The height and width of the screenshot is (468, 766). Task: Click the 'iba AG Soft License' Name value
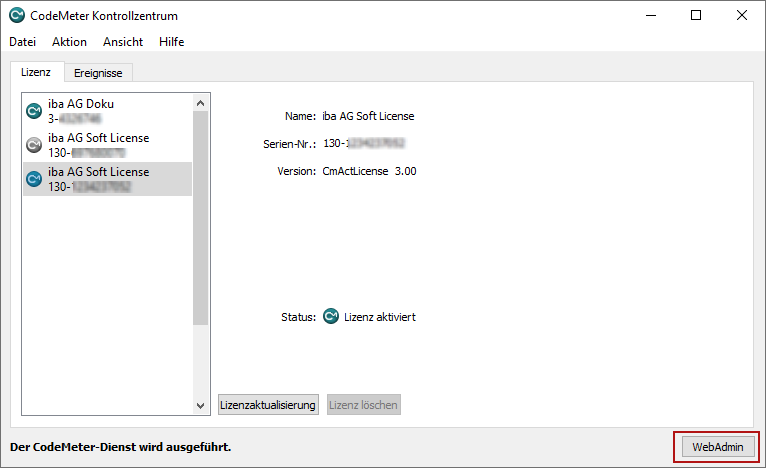[368, 116]
